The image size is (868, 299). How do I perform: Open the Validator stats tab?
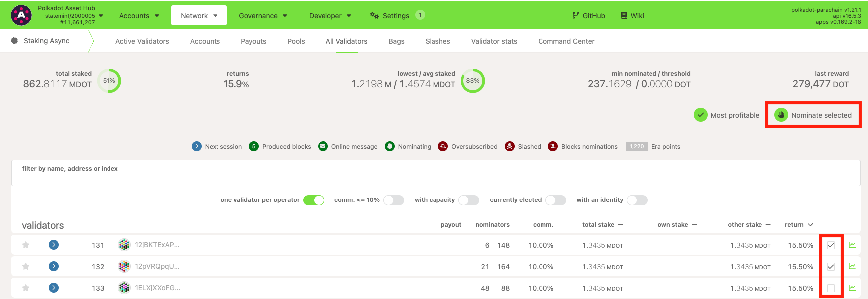(x=494, y=41)
